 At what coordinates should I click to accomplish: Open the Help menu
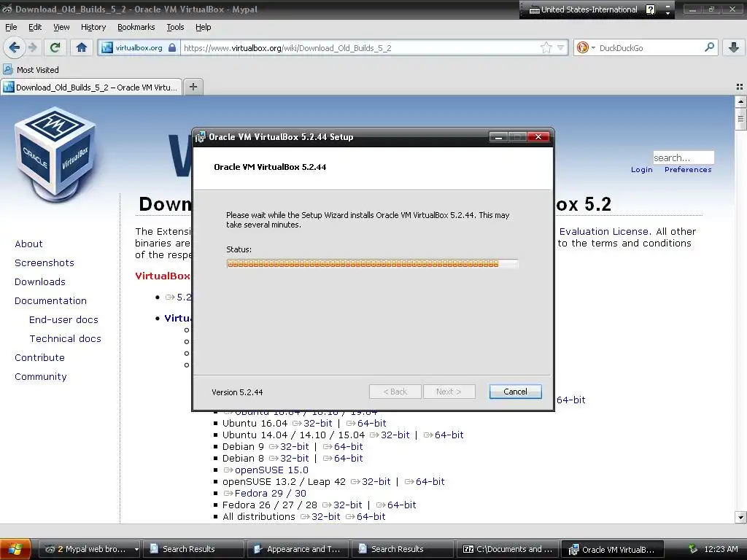click(x=204, y=27)
